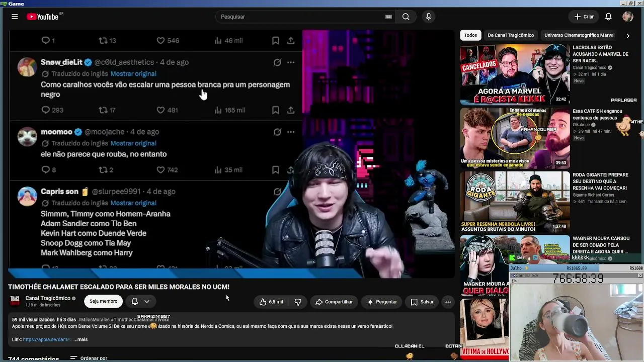
Task: Save the video with Salvar
Action: [x=422, y=302]
